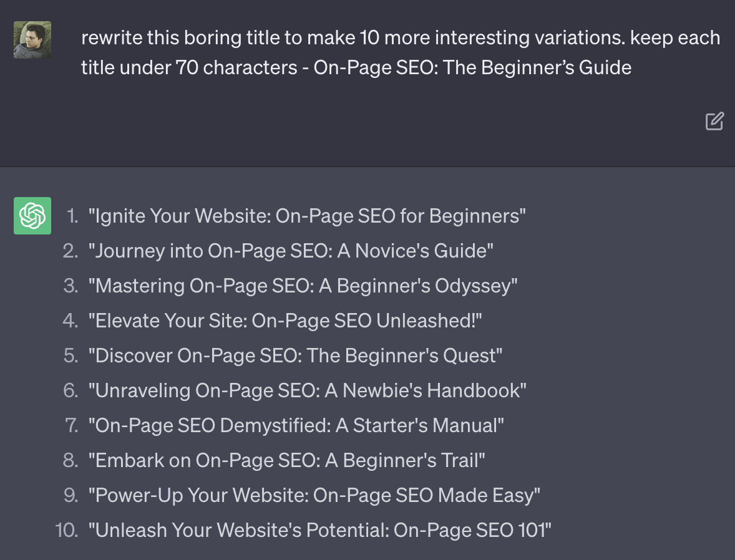Click the "A Newbie's Handbook" title line

(307, 391)
